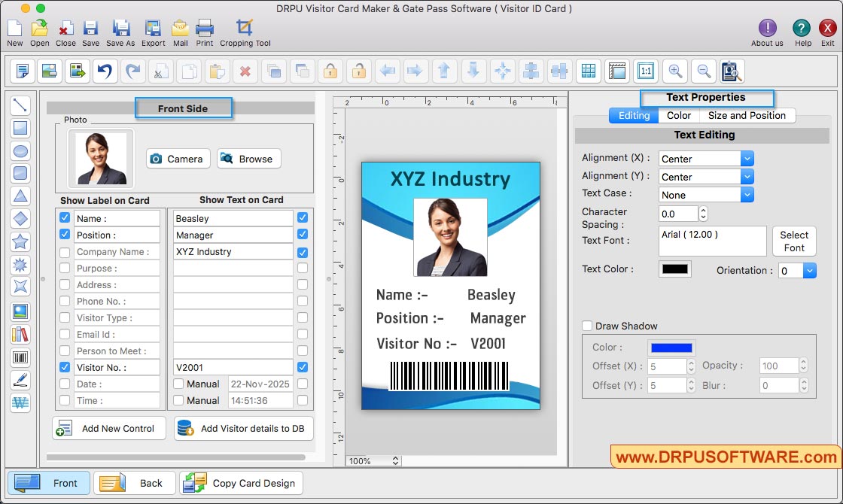Open the Cropping Tool

[245, 29]
